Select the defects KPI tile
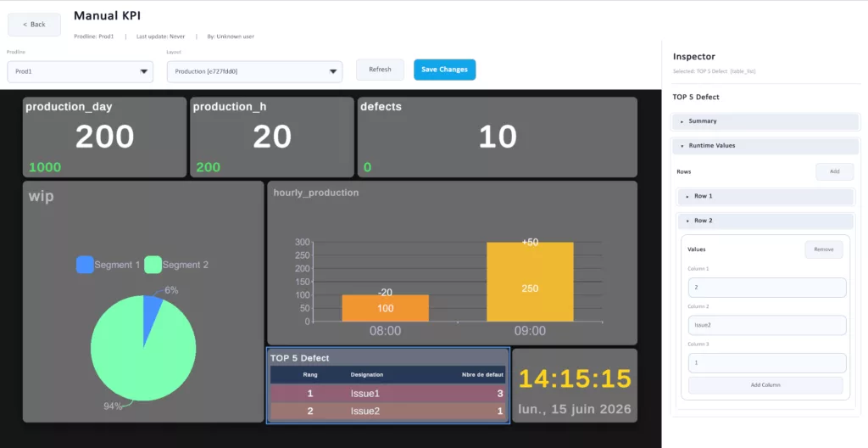 point(497,137)
